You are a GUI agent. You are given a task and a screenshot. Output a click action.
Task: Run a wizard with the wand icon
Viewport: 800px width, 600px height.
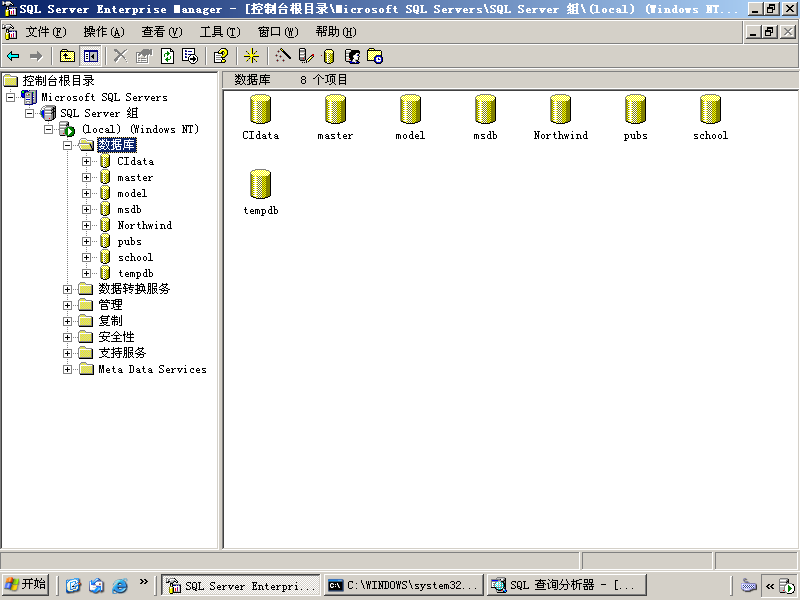(x=283, y=56)
